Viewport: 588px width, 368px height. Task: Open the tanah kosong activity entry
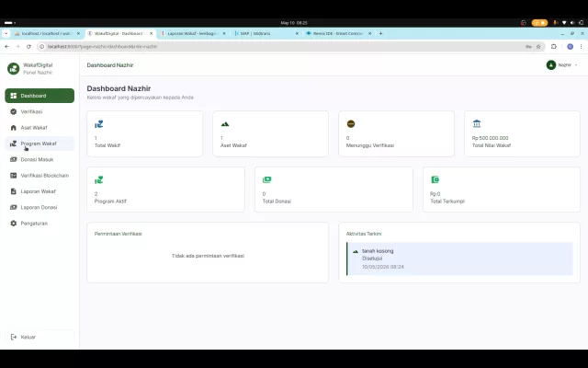point(459,259)
